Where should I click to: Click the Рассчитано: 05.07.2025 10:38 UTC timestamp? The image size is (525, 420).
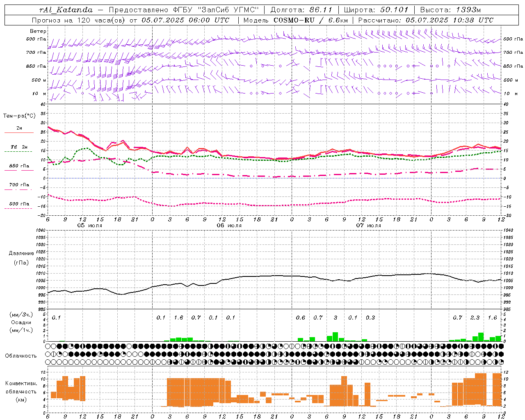tap(426, 20)
